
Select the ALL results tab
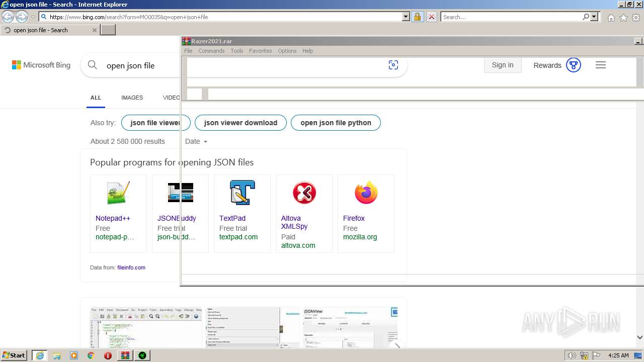point(96,98)
